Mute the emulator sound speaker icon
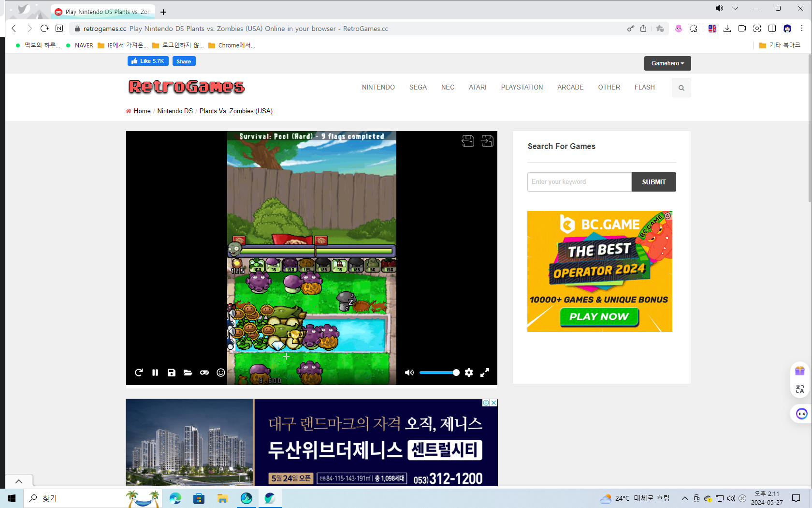Screen dimensions: 812x508 click(409, 373)
